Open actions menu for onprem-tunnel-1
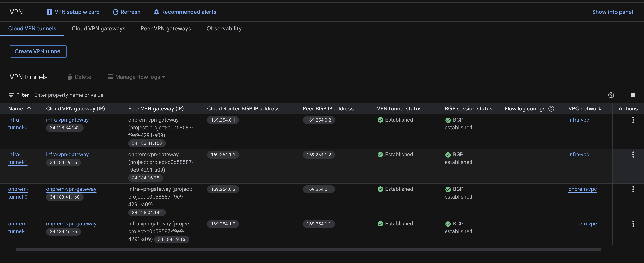Image resolution: width=644 pixels, height=263 pixels. coord(633,224)
